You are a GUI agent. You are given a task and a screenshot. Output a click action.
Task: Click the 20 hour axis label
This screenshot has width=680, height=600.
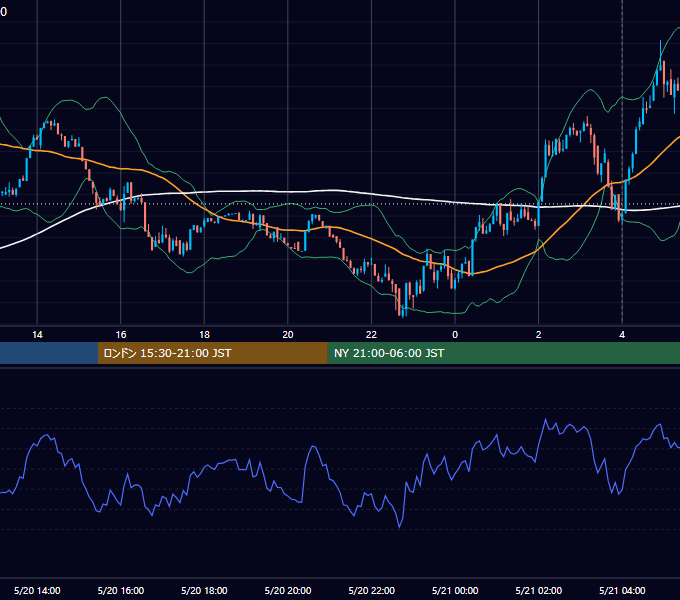click(288, 335)
